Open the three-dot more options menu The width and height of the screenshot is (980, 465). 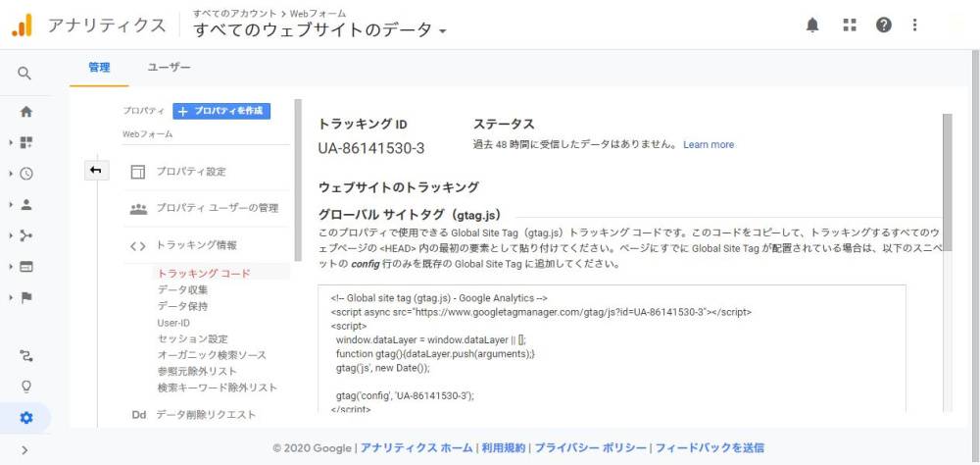click(915, 26)
